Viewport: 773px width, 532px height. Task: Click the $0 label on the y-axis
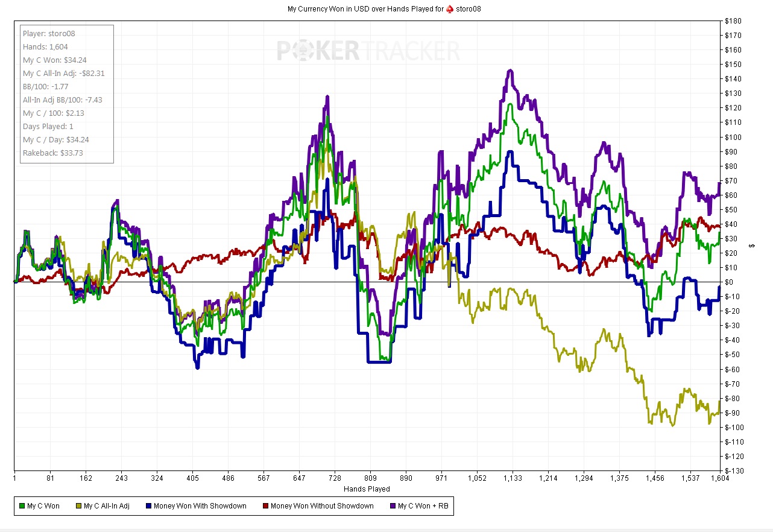730,282
